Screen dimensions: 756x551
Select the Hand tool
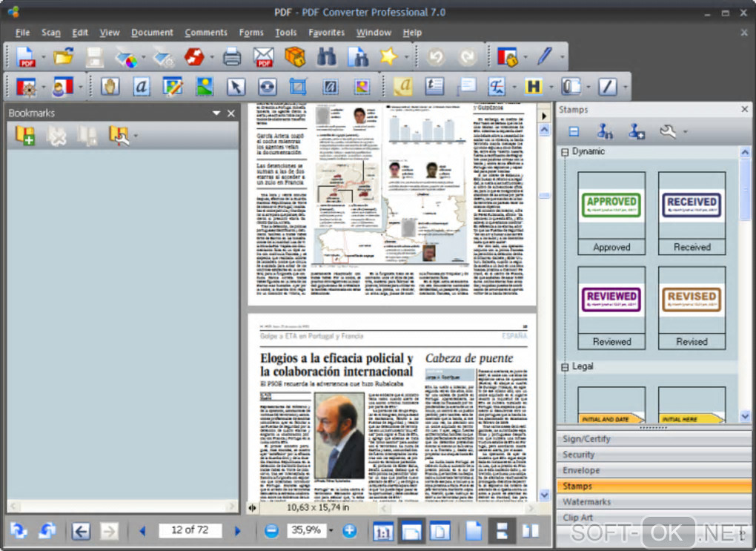(110, 87)
